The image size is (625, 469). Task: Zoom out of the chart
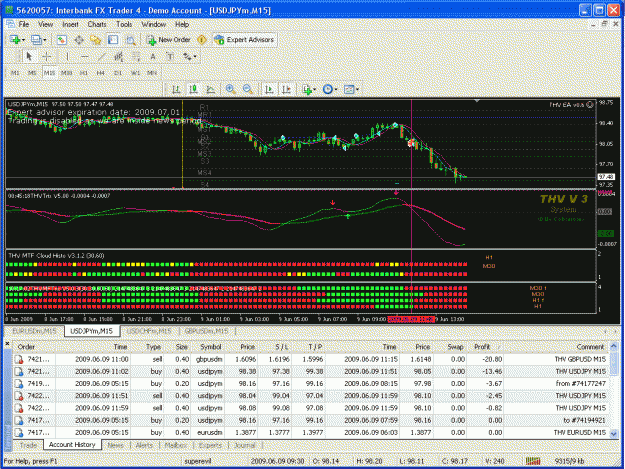pos(248,89)
